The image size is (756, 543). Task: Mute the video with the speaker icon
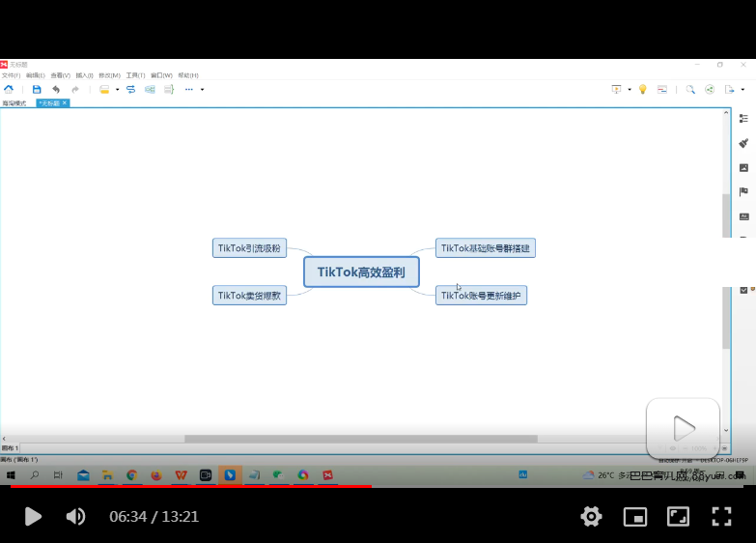click(x=75, y=517)
